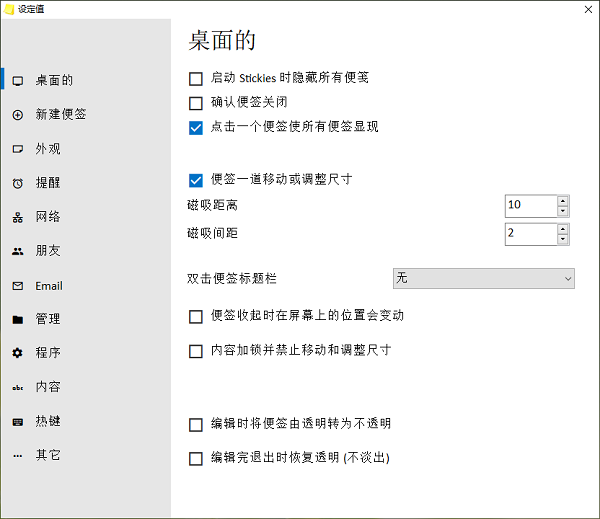This screenshot has height=519, width=600.
Task: Open the 热键 settings section
Action: [x=48, y=421]
